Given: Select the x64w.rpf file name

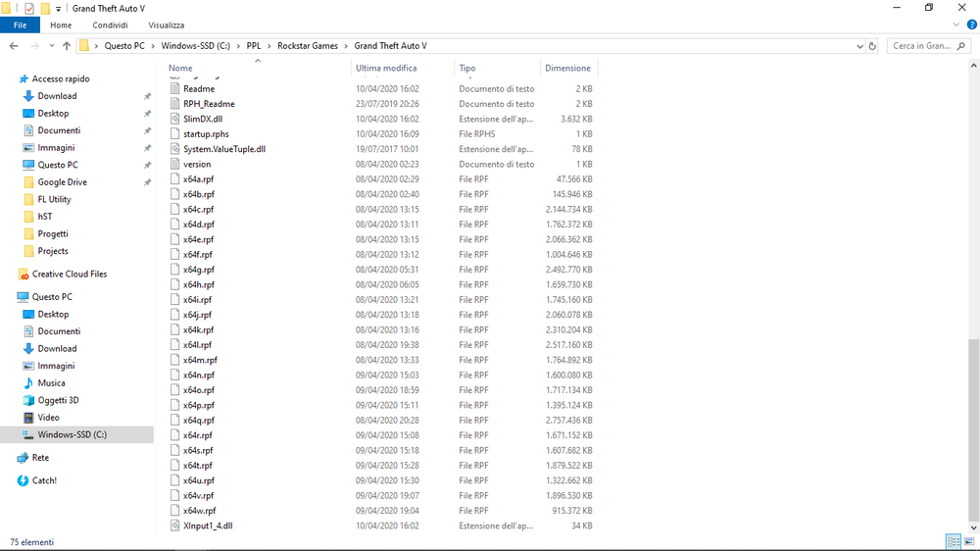Looking at the screenshot, I should click(199, 511).
